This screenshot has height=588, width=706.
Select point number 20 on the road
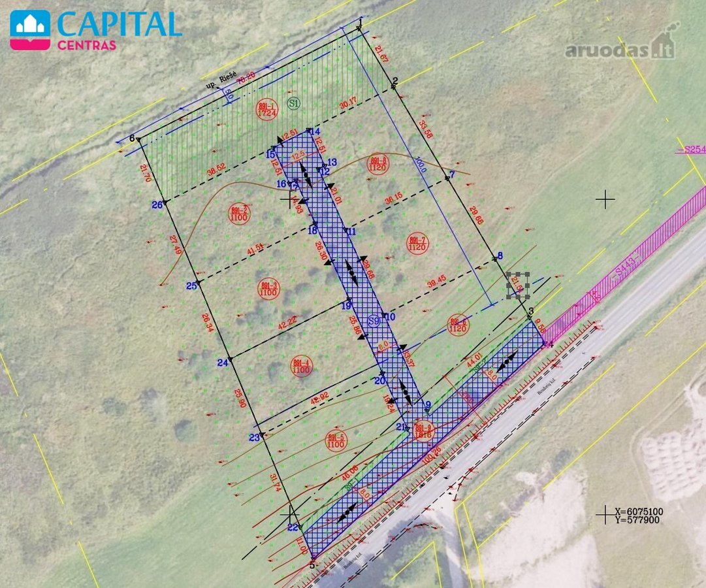point(380,381)
